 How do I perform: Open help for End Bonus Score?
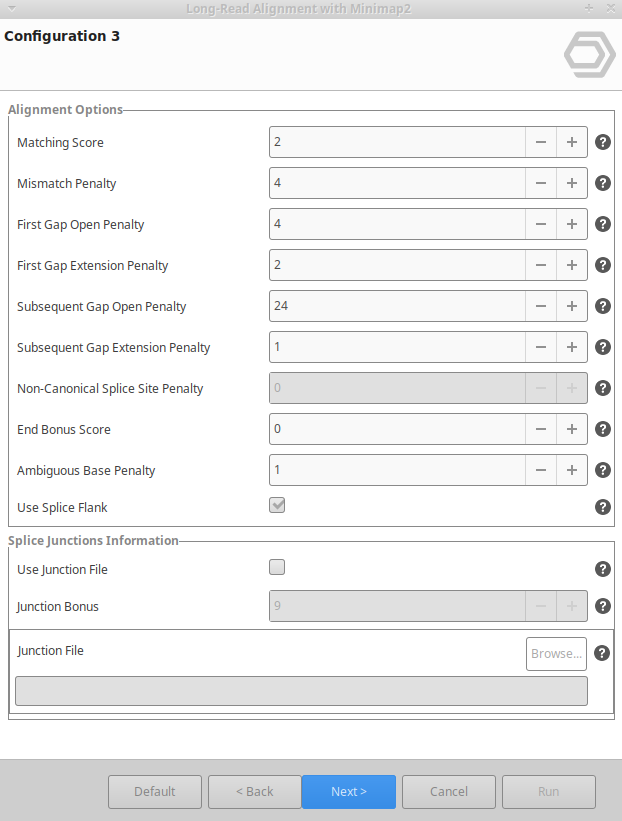point(603,429)
